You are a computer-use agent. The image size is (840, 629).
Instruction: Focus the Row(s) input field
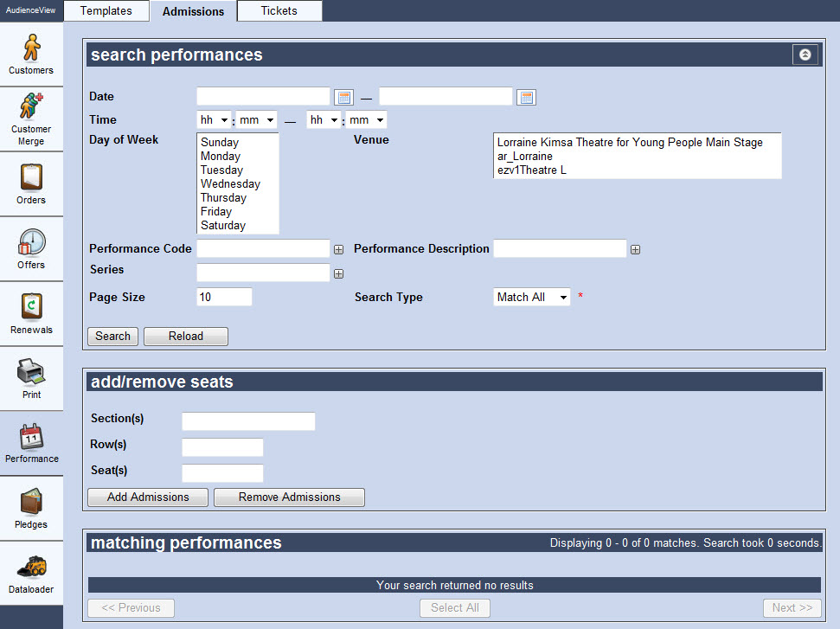tap(222, 447)
